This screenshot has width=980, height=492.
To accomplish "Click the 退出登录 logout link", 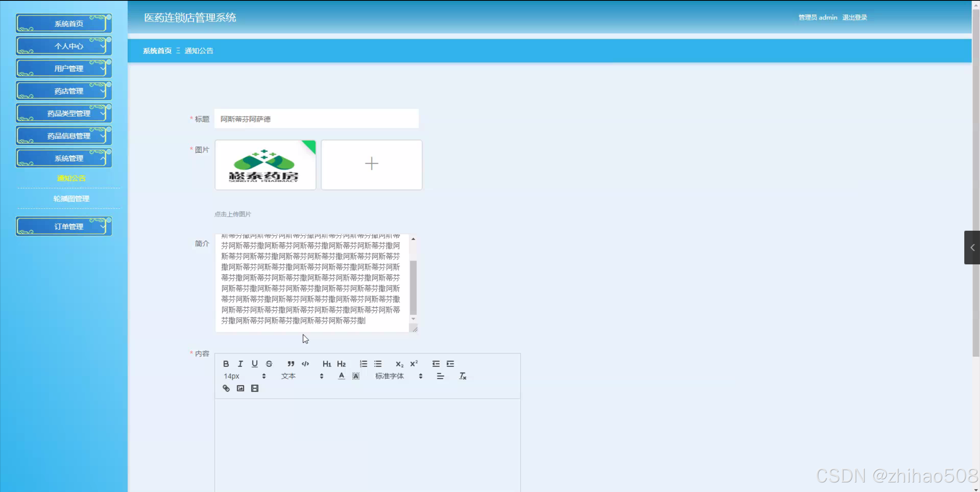I will (x=854, y=18).
